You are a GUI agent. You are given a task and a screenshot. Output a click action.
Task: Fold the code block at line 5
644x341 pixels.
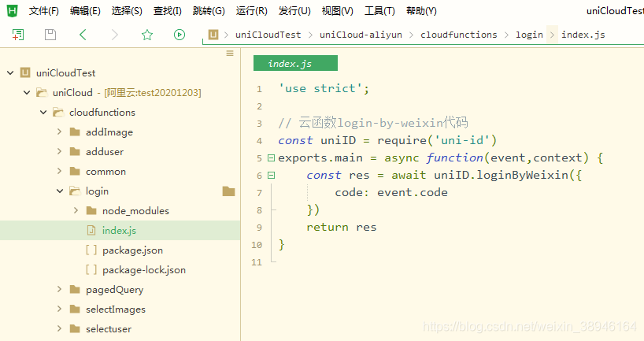pyautogui.click(x=271, y=158)
